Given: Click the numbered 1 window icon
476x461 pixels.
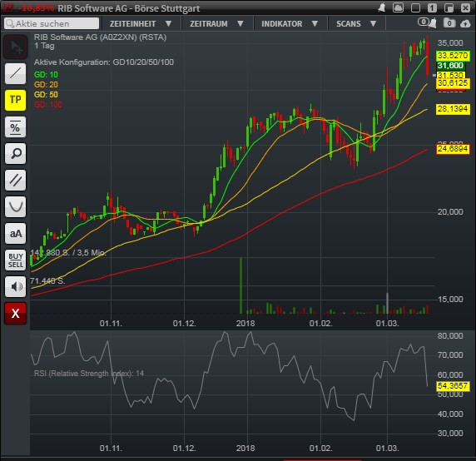Looking at the screenshot, I should click(x=432, y=7).
